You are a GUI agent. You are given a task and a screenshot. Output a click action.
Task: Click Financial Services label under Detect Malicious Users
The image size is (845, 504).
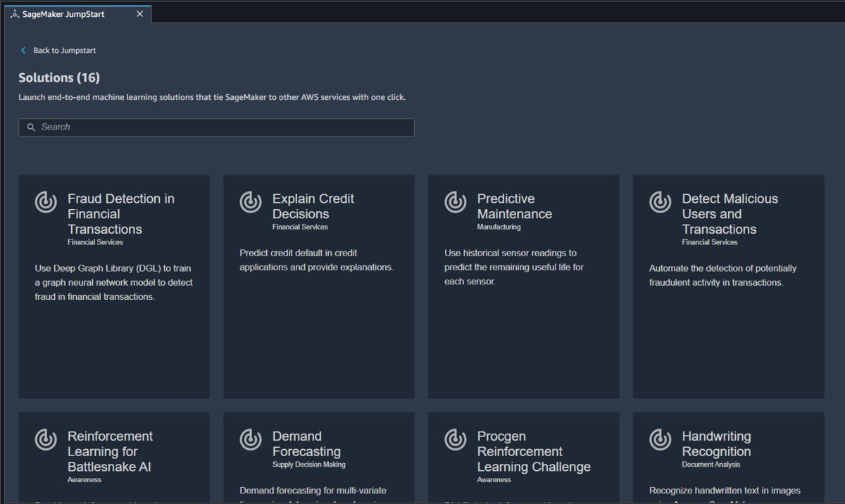coord(710,242)
